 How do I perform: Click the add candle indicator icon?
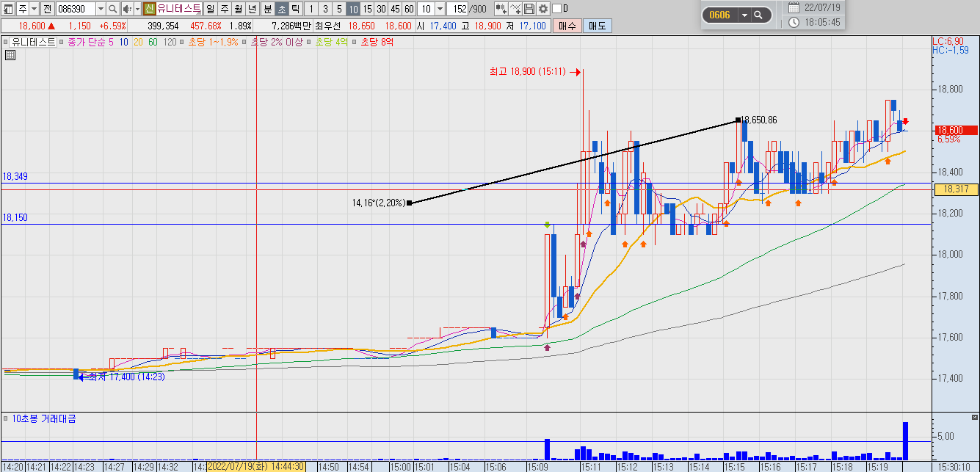501,9
